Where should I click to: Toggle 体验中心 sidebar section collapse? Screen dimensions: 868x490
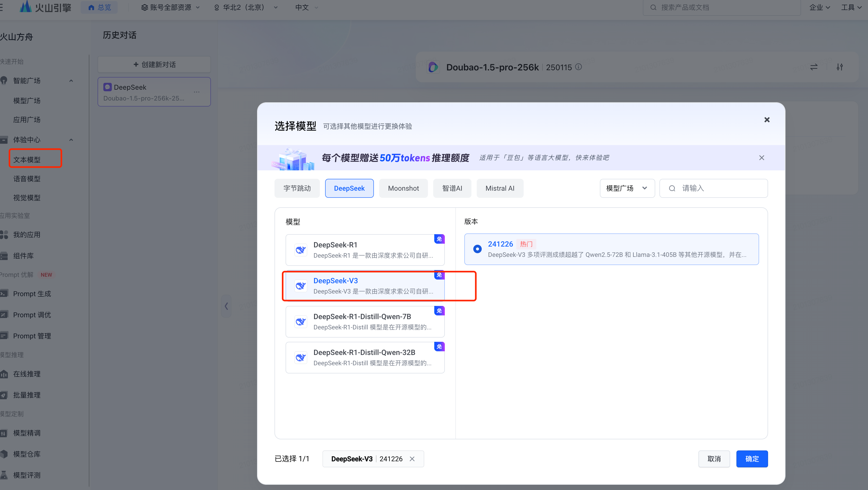tap(70, 140)
